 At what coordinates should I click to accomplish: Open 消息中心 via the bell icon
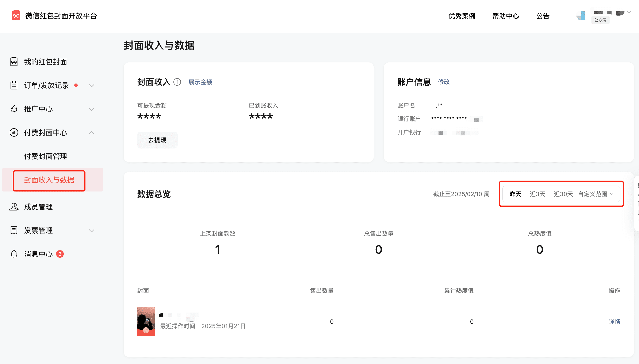pyautogui.click(x=14, y=254)
